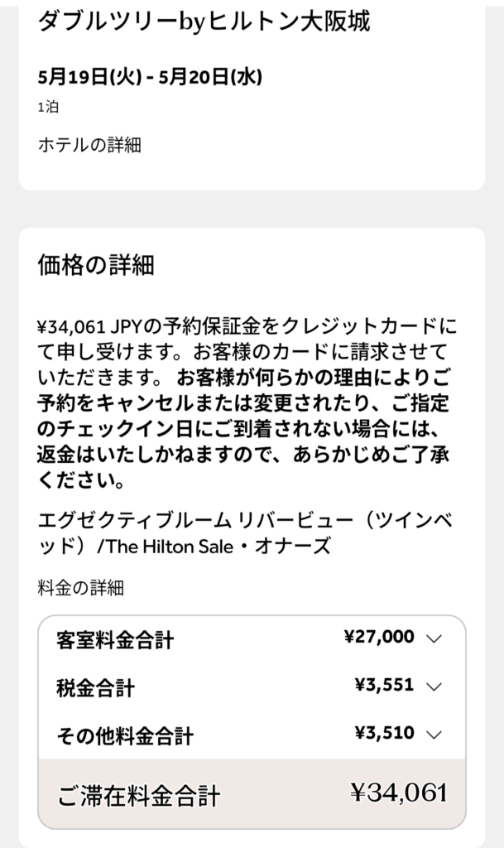Click the ご滞在料金合計 total row
Image resolution: width=504 pixels, height=848 pixels.
[x=252, y=793]
